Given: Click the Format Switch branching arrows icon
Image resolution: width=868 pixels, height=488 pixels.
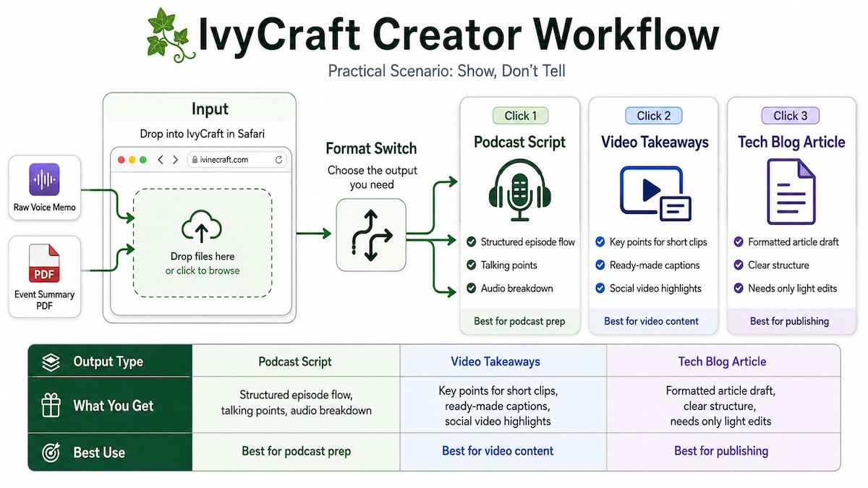Looking at the screenshot, I should [x=371, y=235].
